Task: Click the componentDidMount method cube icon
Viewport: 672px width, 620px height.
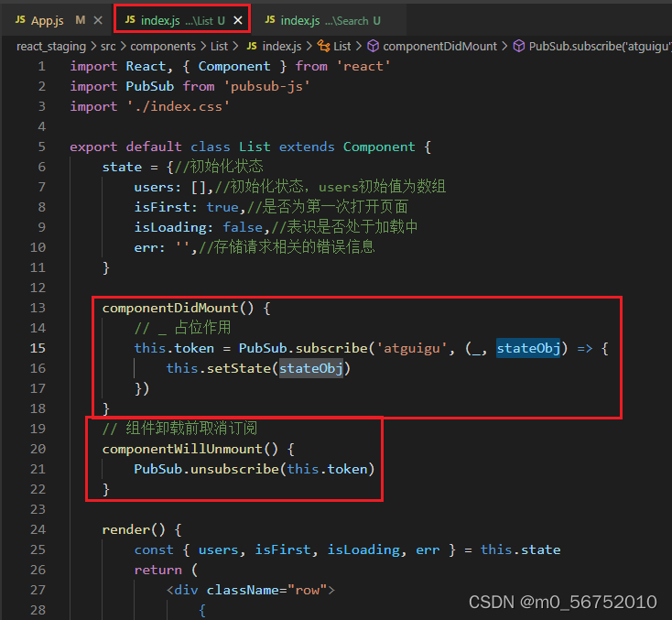Action: pos(374,46)
